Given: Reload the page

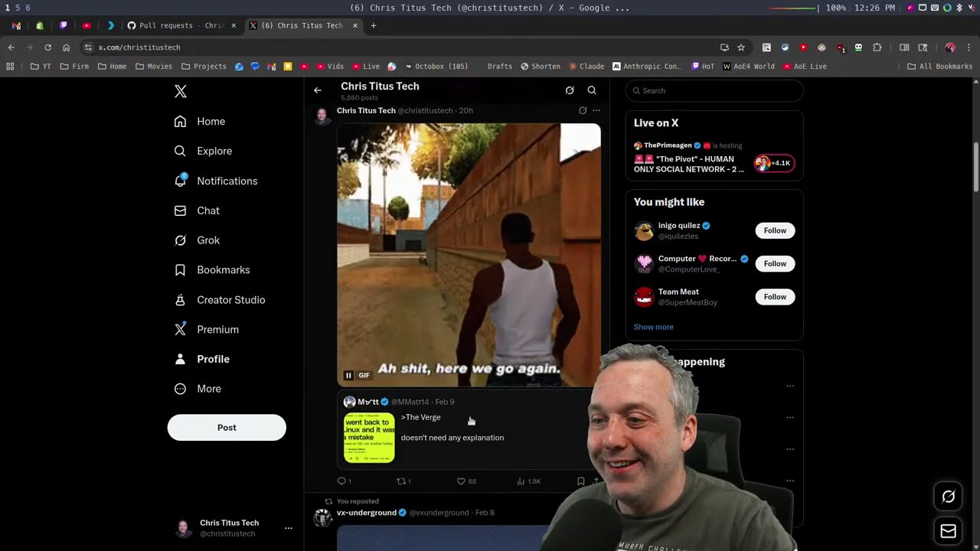Looking at the screenshot, I should point(47,47).
